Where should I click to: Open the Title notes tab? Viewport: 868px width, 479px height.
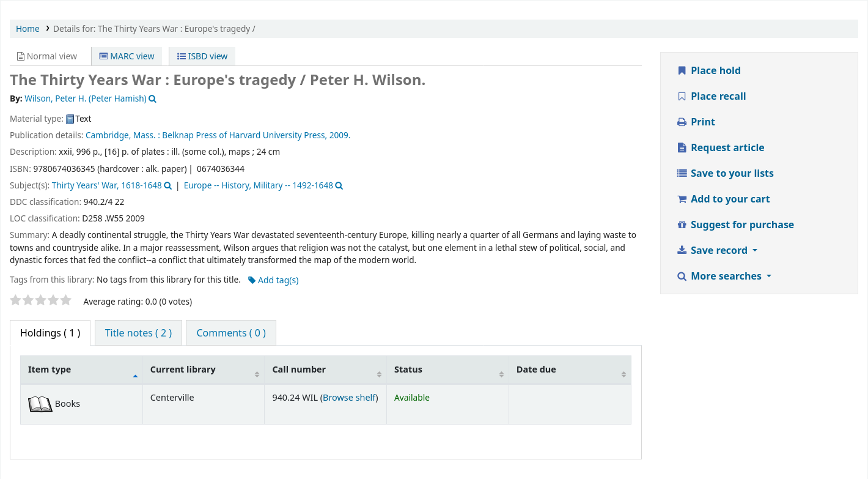click(x=138, y=333)
